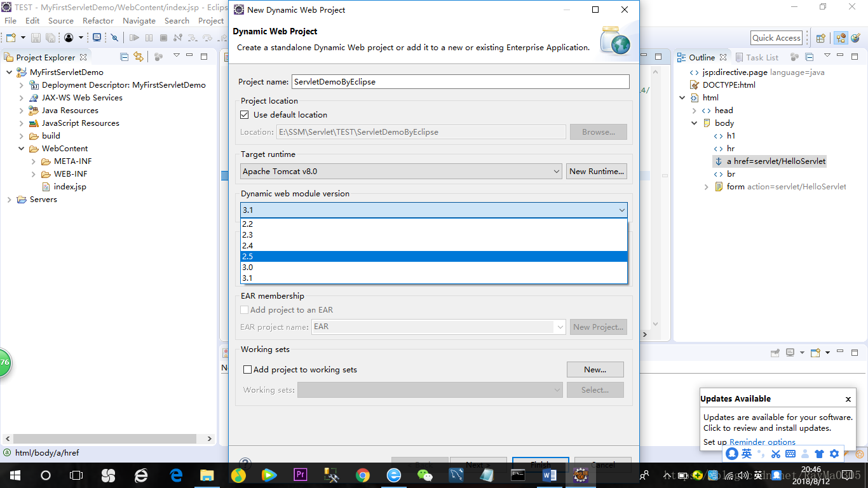
Task: Open the EAR project name dropdown
Action: (x=438, y=327)
